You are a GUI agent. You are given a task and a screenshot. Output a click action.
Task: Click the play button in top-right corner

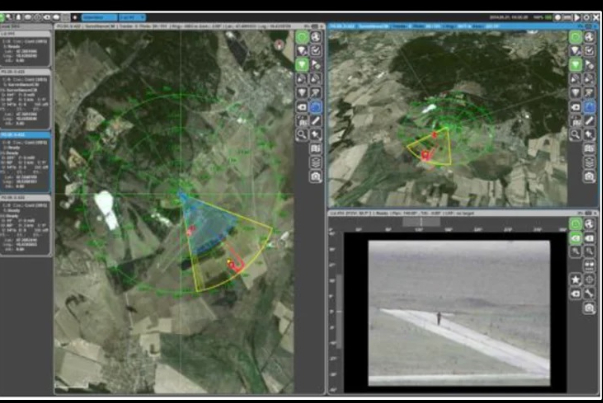pyautogui.click(x=575, y=17)
